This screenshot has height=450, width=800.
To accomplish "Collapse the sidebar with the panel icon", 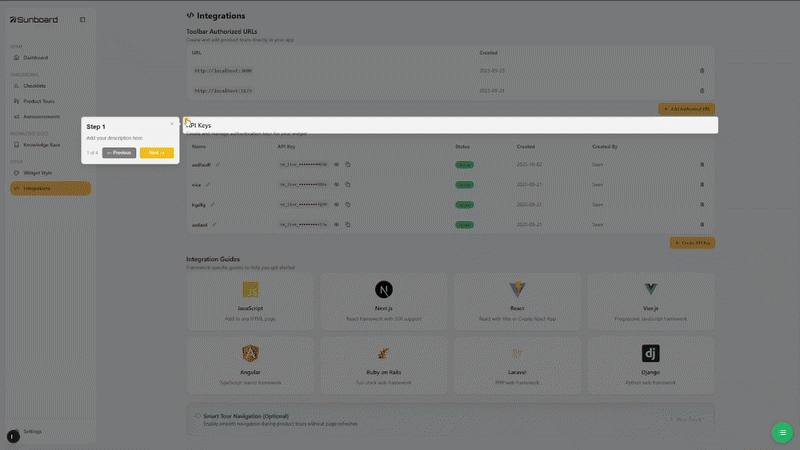I will pyautogui.click(x=82, y=20).
